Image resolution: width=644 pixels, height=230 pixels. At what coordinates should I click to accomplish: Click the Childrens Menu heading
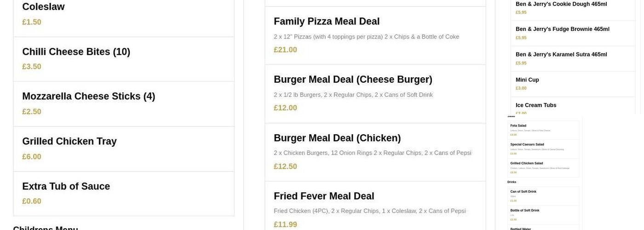tap(46, 228)
